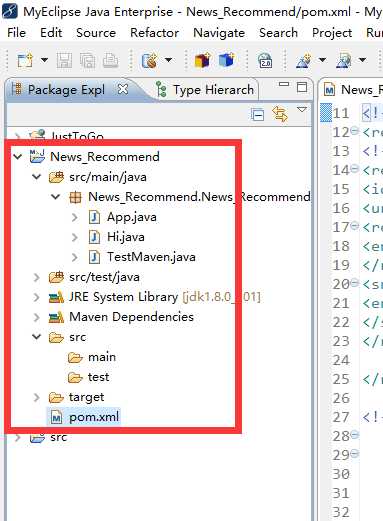Viewport: 383px width, 521px height.
Task: Click the Save All toolbar icon
Action: click(x=87, y=61)
